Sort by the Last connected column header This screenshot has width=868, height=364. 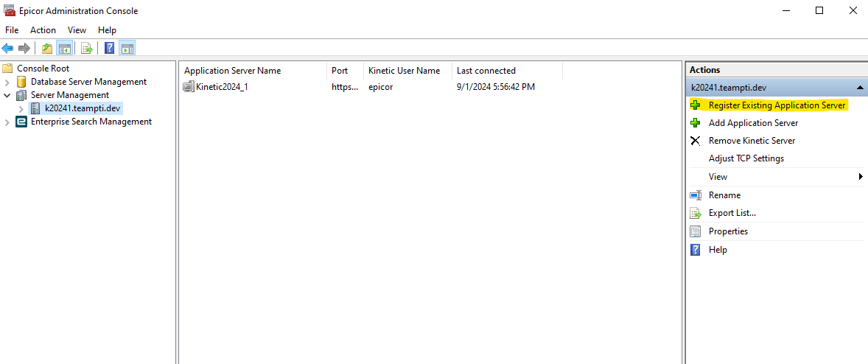pyautogui.click(x=486, y=71)
